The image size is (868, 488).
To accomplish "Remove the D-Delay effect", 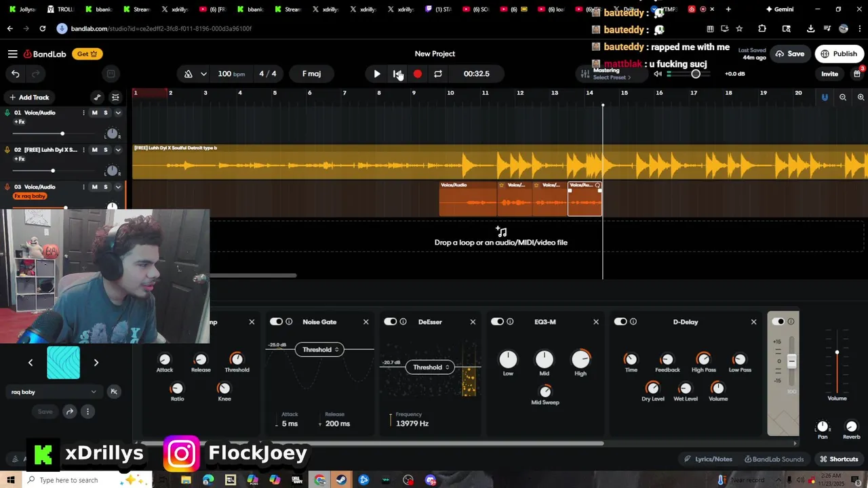I will pos(753,322).
